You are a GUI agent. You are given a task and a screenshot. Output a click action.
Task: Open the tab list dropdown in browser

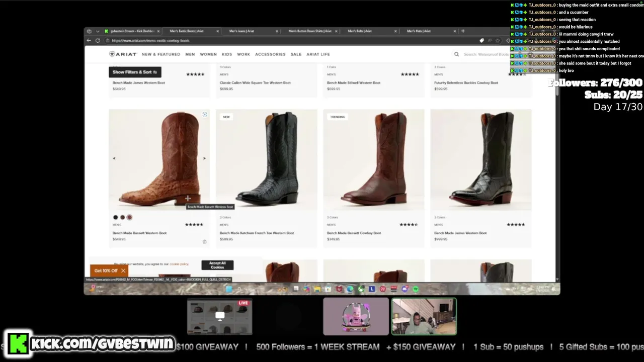97,31
